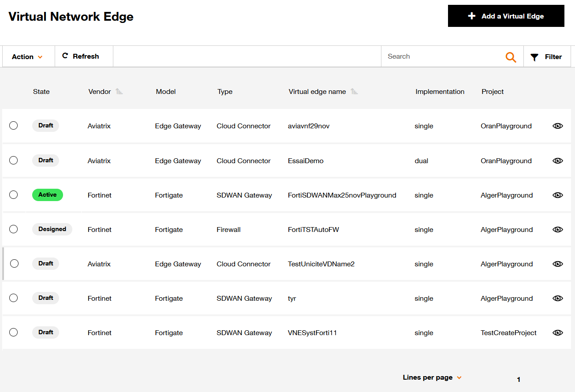
Task: Sort by Vendor column
Action: click(x=119, y=91)
